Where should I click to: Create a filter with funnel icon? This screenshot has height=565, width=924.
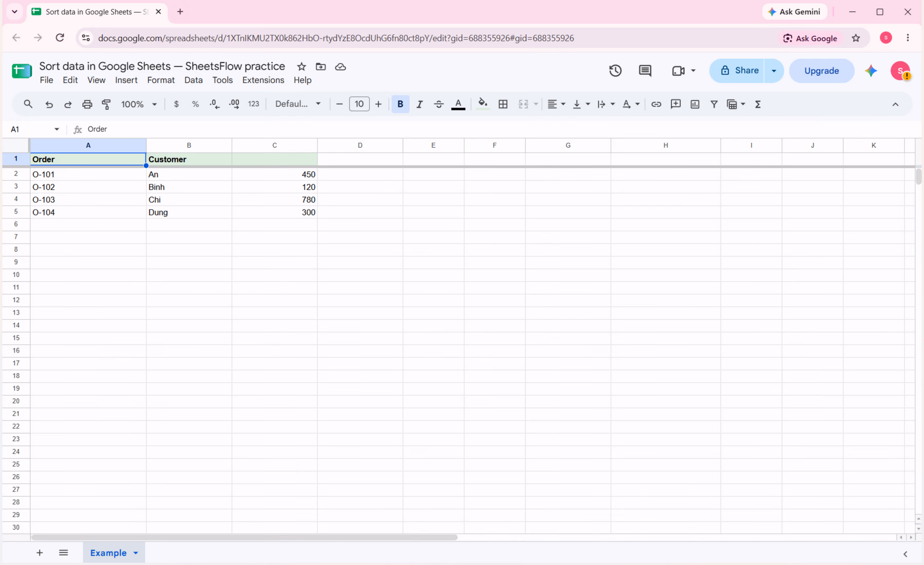coord(714,104)
